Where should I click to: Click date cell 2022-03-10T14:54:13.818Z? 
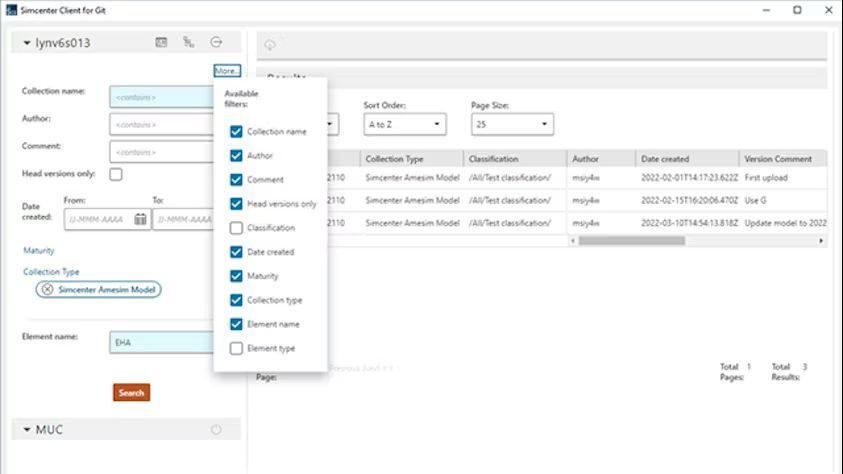pos(689,222)
